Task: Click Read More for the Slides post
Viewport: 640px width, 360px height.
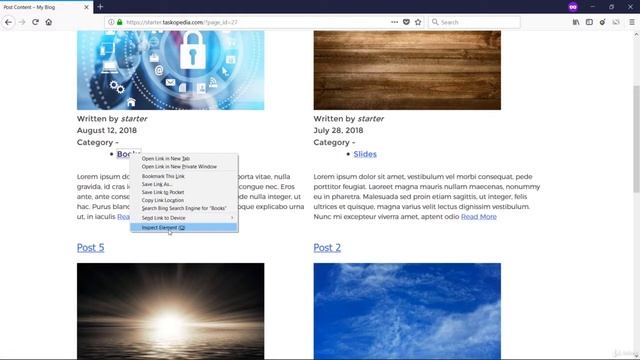Action: 479,216
